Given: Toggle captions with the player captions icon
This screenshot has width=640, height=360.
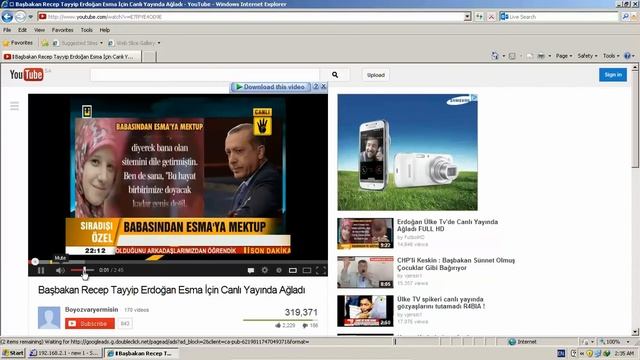Looking at the screenshot, I should pyautogui.click(x=251, y=270).
